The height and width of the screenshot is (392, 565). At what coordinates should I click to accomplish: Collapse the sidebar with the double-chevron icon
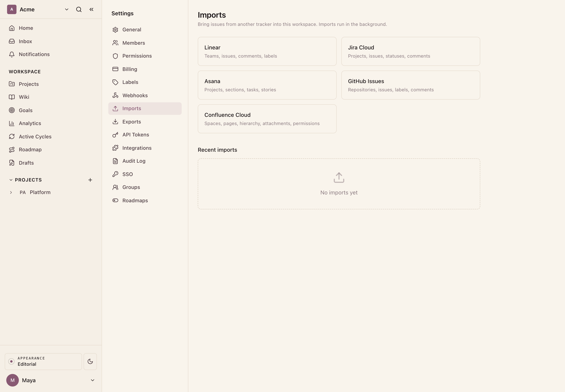click(91, 9)
